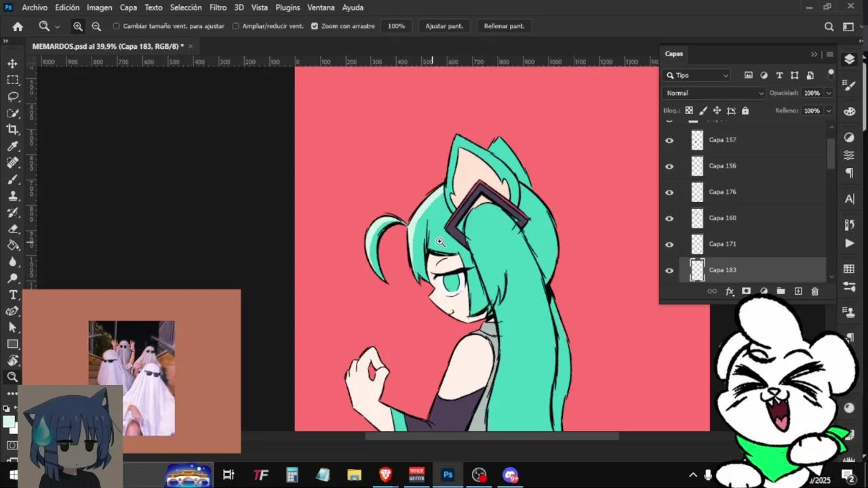Filter layers by pixel layers
The height and width of the screenshot is (488, 868).
749,75
